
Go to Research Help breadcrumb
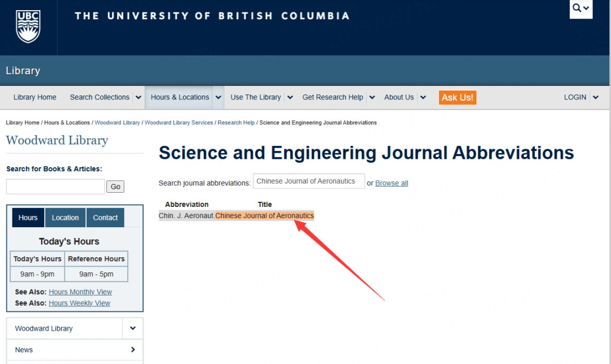point(236,123)
